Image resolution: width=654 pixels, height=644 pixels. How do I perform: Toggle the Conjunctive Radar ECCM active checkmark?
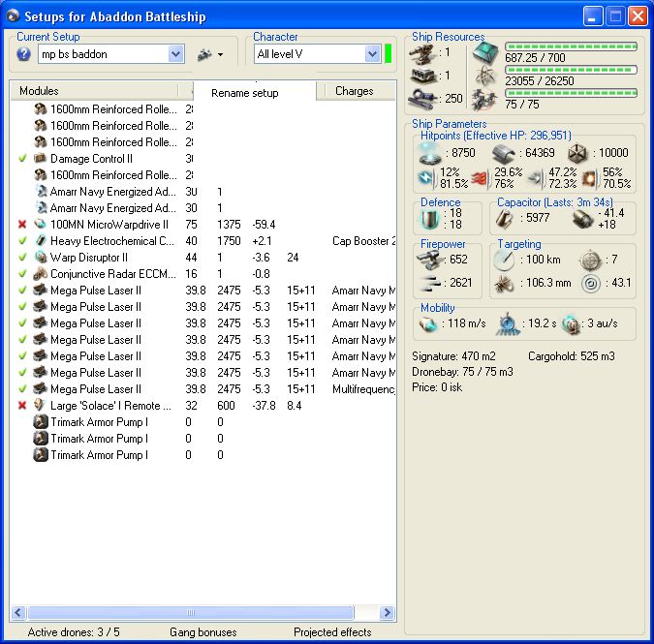pyautogui.click(x=22, y=274)
